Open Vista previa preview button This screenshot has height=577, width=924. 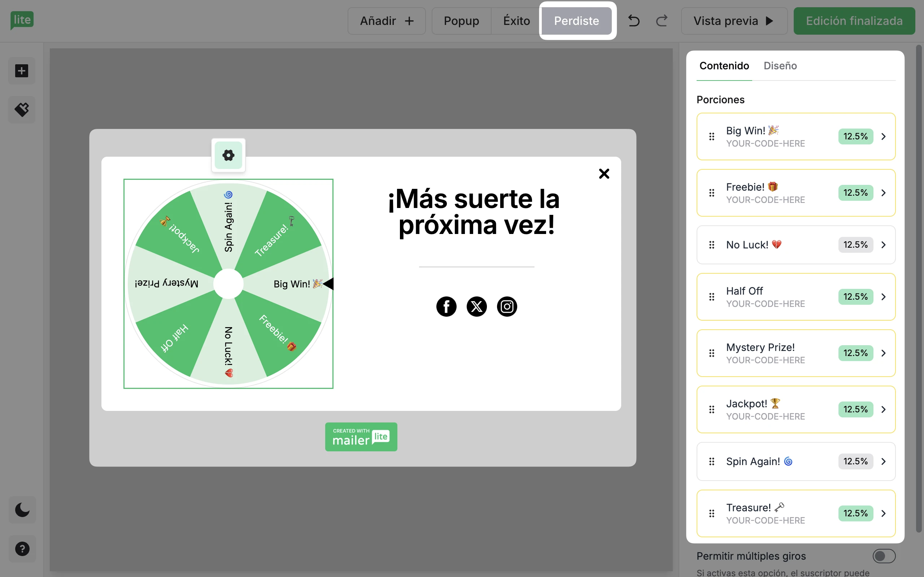click(734, 21)
